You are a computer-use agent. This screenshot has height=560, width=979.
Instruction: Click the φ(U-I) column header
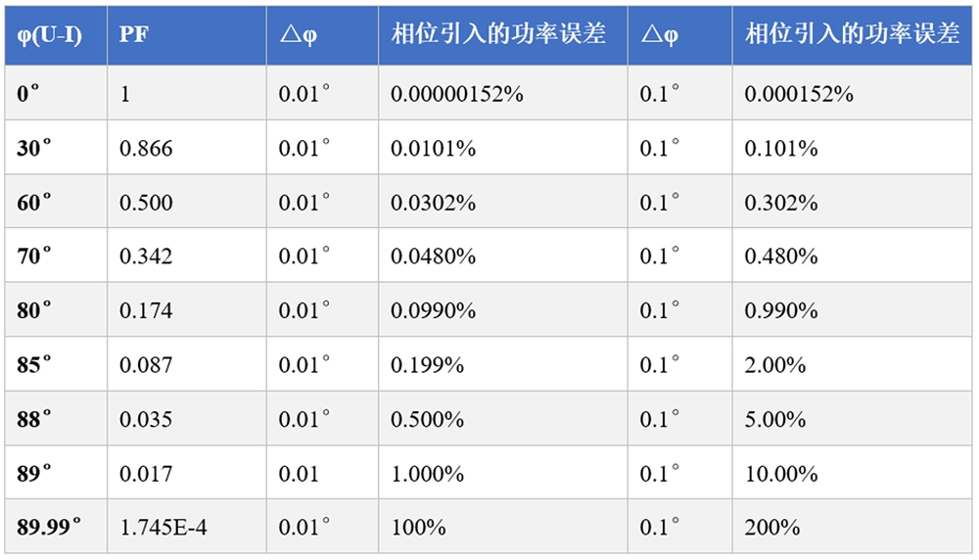click(x=49, y=35)
